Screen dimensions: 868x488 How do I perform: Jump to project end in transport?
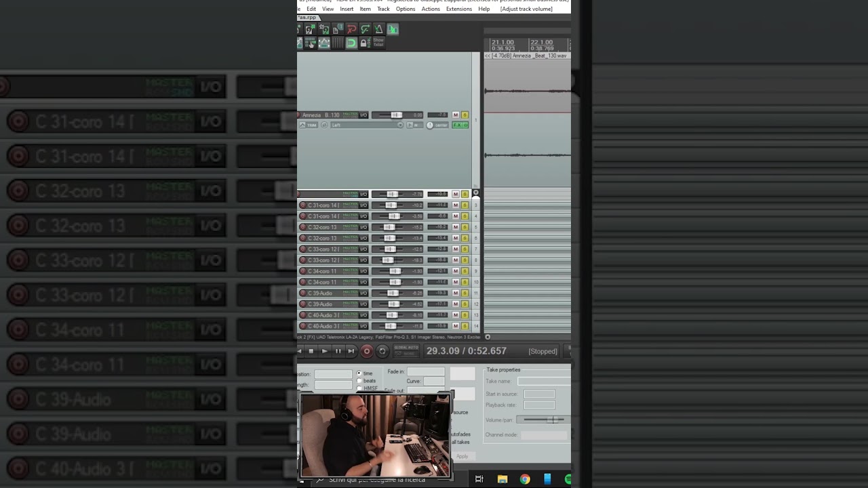tap(351, 351)
